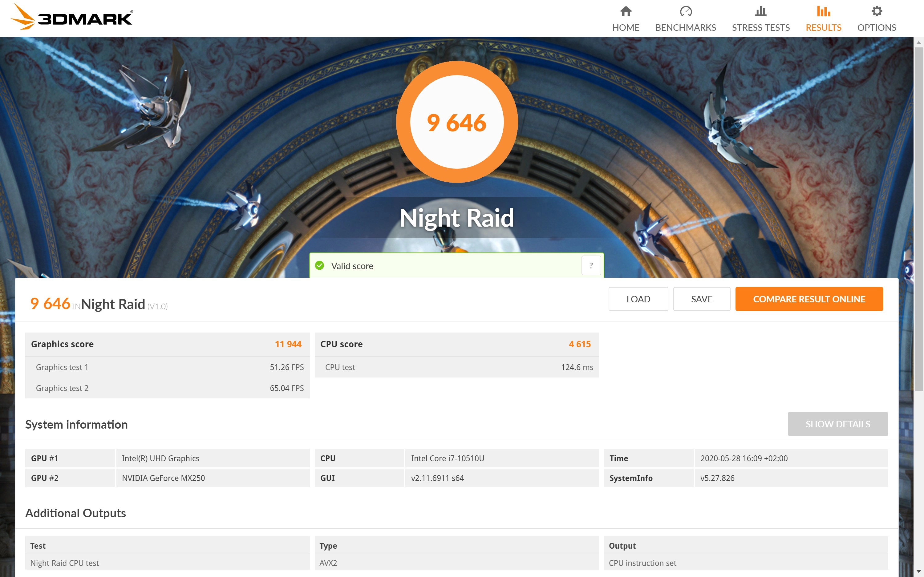This screenshot has width=924, height=577.
Task: Click the 124.6 ms value
Action: click(577, 367)
